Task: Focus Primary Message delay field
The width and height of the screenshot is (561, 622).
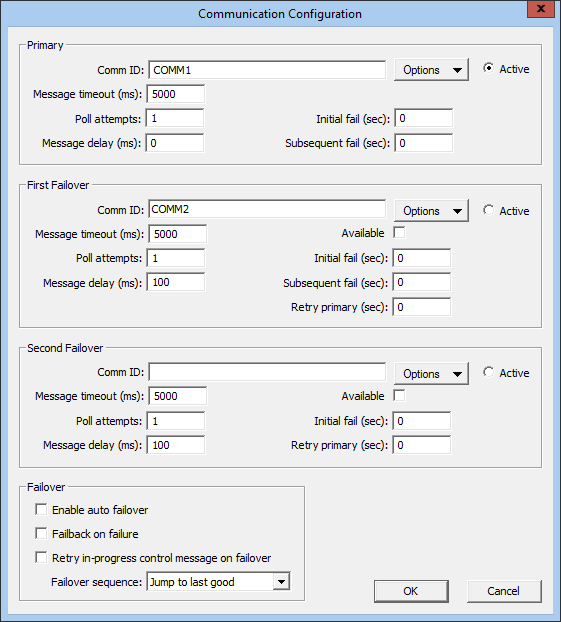Action: (x=175, y=143)
